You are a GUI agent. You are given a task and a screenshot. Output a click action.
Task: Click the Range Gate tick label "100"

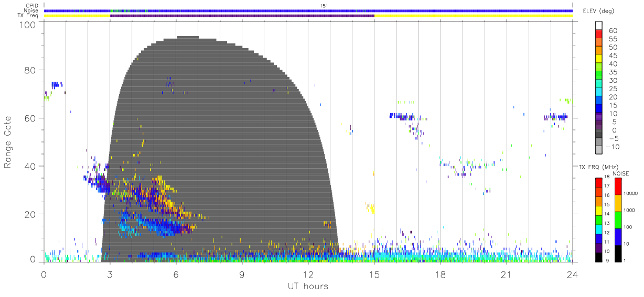(28, 24)
